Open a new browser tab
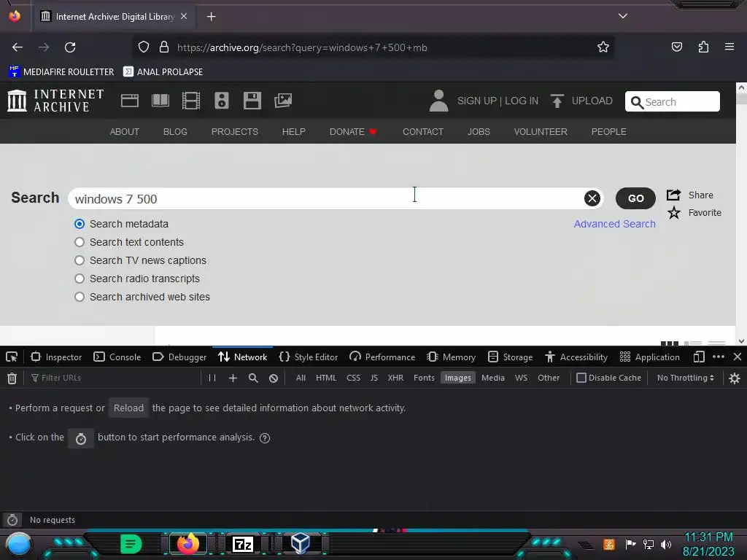 coord(211,17)
